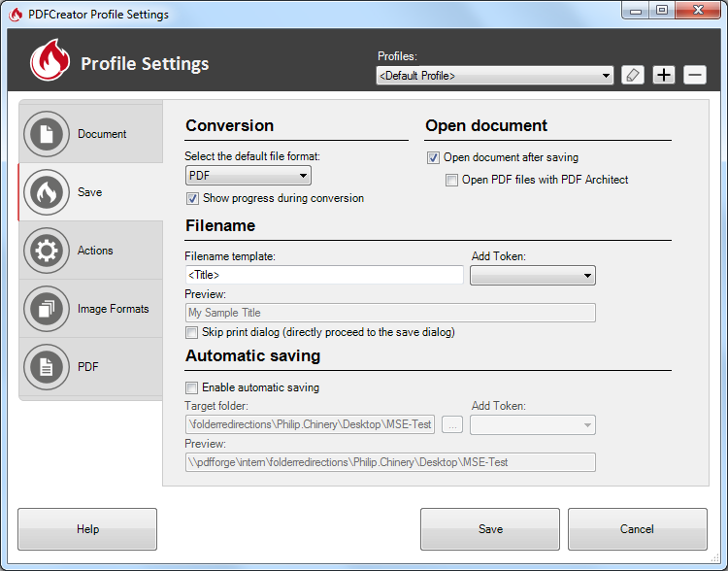Open the default file format dropdown
The width and height of the screenshot is (728, 571).
(248, 176)
